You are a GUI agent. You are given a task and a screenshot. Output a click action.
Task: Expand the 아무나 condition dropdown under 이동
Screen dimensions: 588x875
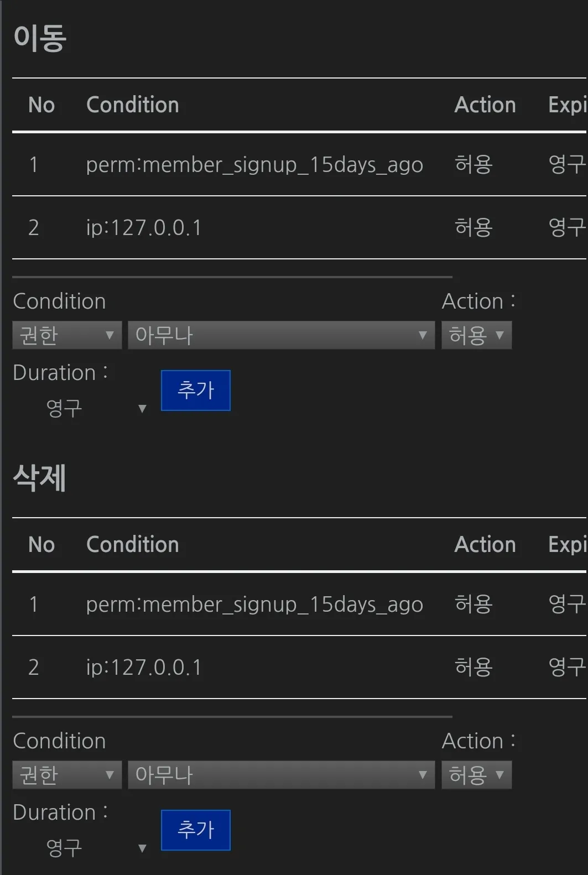[x=281, y=335]
